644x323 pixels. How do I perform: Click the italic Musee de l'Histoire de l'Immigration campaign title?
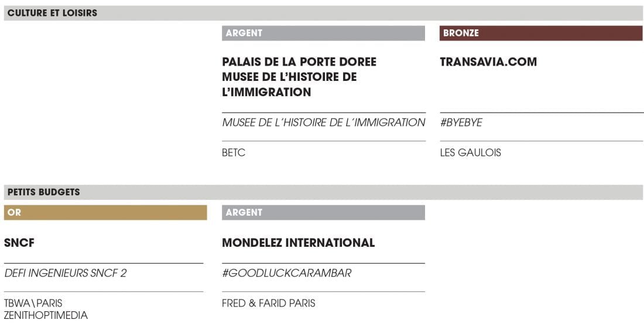tap(323, 123)
